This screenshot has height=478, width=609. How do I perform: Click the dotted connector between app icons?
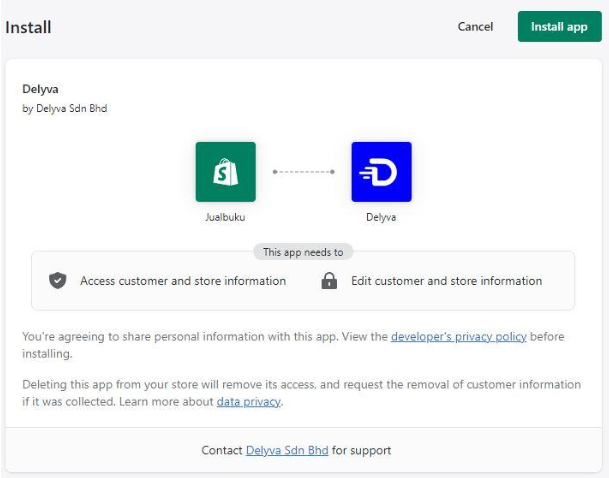point(303,172)
